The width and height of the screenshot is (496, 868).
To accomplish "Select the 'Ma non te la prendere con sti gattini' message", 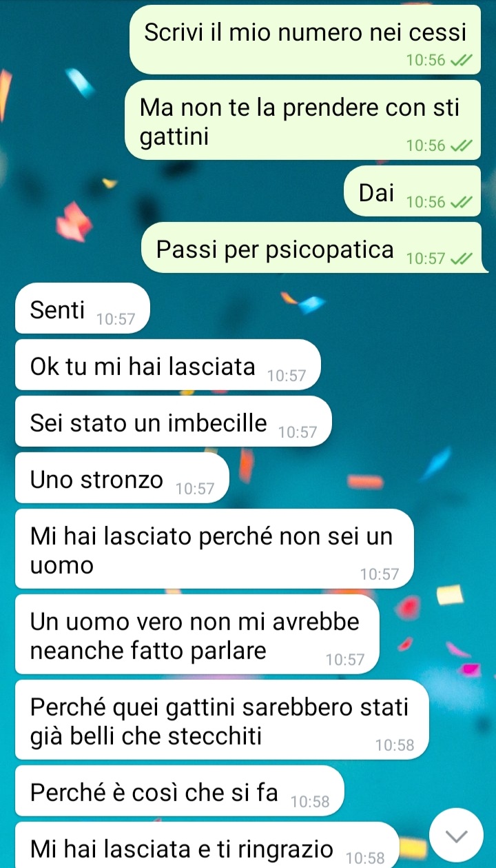I will point(302,120).
